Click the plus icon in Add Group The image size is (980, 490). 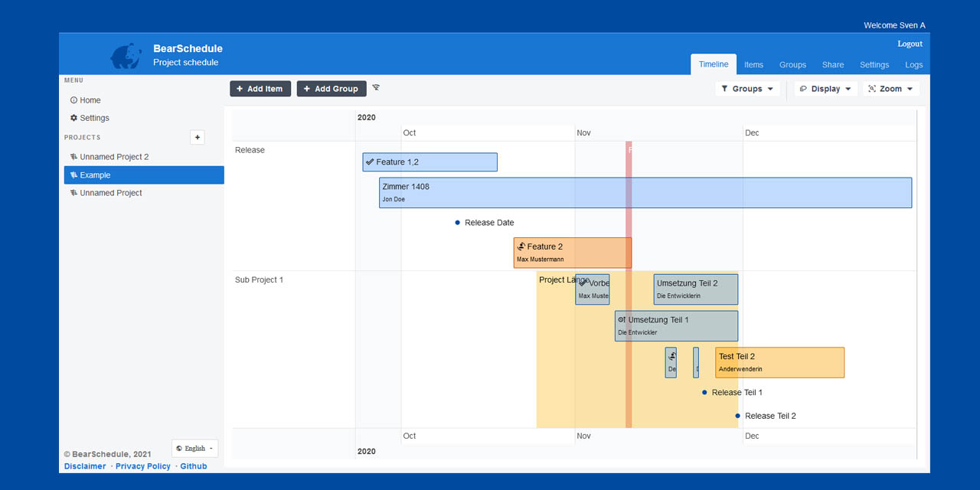tap(307, 89)
